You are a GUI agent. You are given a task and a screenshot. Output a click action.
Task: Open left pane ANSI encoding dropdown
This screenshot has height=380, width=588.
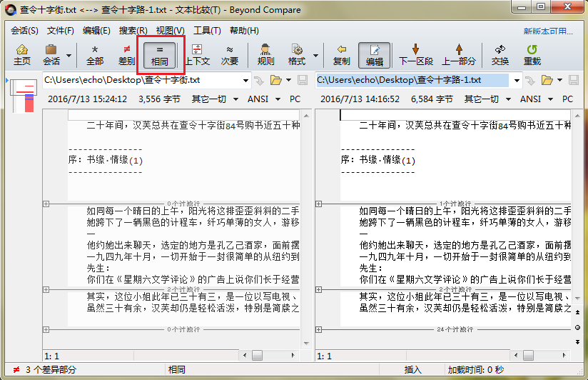coord(263,99)
